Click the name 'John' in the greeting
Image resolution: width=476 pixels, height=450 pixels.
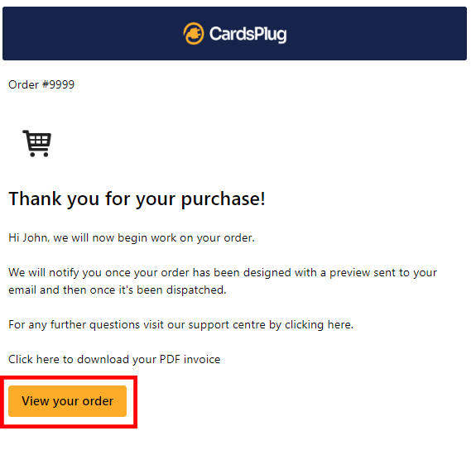pos(36,238)
